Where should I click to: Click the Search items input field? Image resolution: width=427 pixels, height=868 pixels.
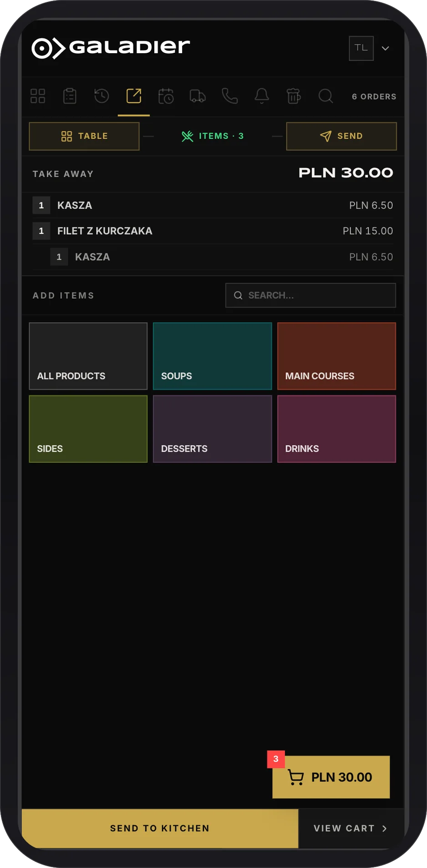[x=311, y=295]
